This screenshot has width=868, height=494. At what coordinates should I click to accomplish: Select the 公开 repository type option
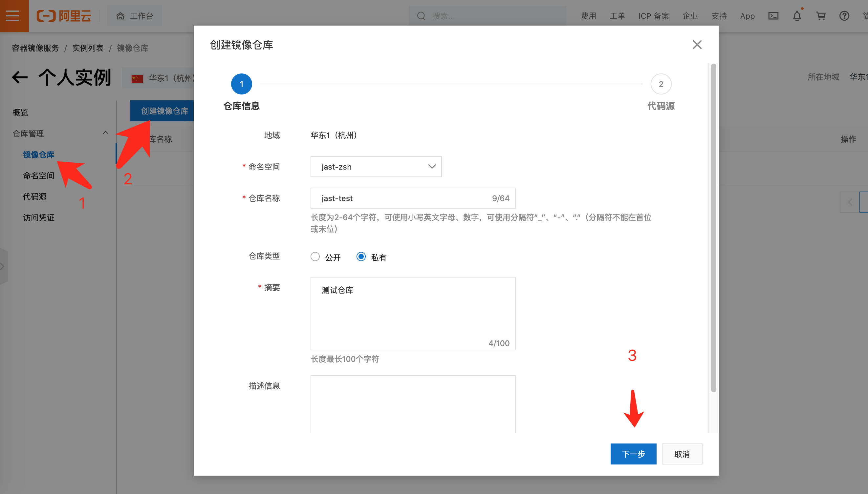click(x=315, y=257)
